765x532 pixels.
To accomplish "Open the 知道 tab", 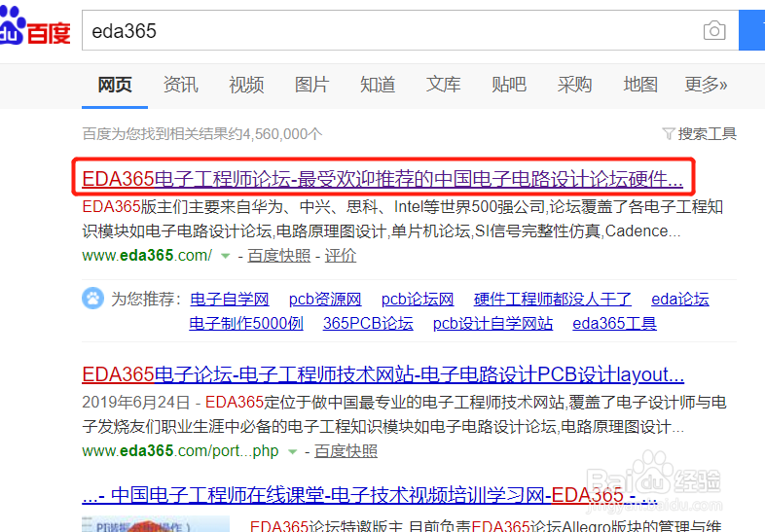I will [x=378, y=85].
